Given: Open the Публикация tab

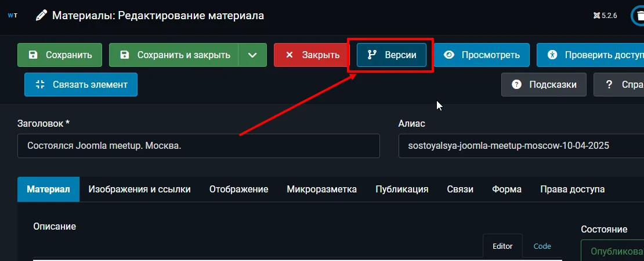Looking at the screenshot, I should pyautogui.click(x=402, y=190).
